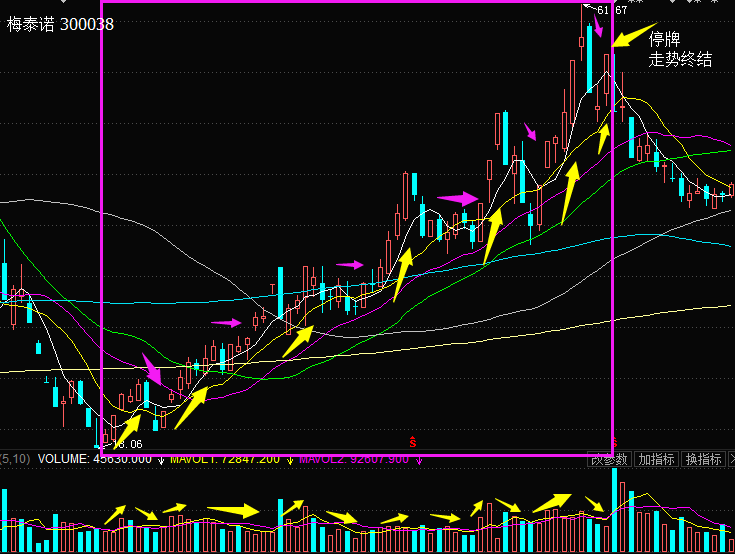Click the red $ marker mid-chart bottom
This screenshot has height=554, width=735.
[414, 440]
